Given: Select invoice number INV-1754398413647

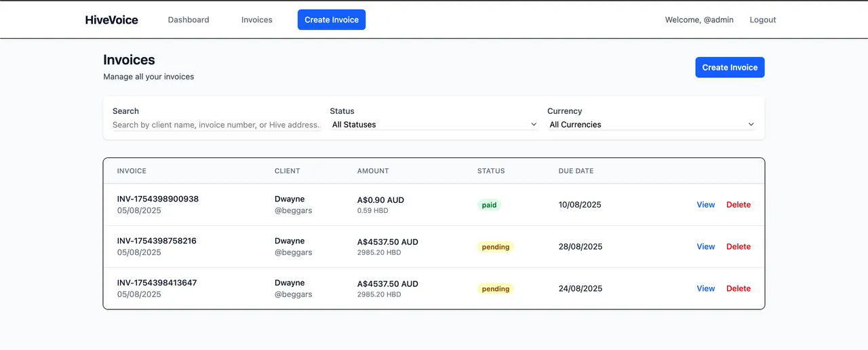Looking at the screenshot, I should (x=157, y=283).
